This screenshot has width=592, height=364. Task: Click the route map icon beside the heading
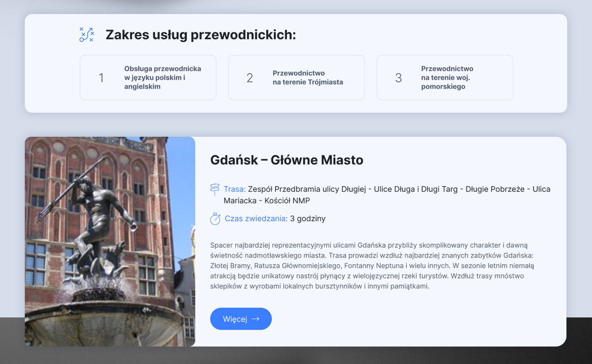click(x=86, y=35)
